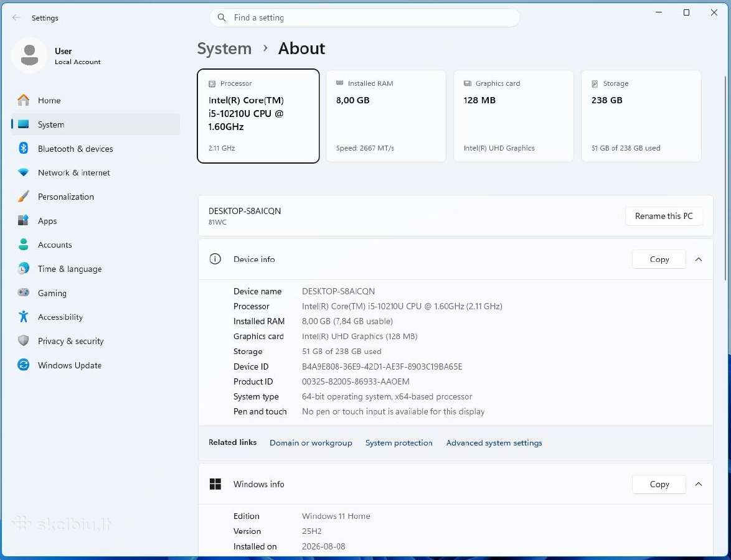Collapse the Device info section chevron

pyautogui.click(x=699, y=259)
